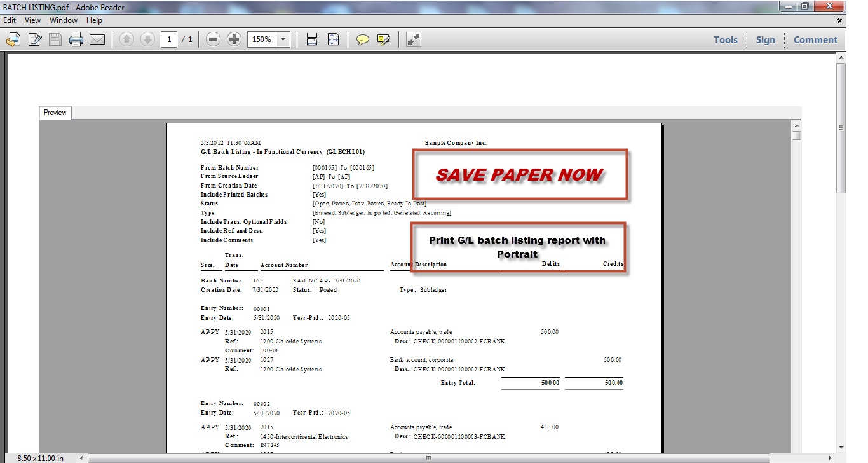Go to next page arrow
This screenshot has height=463, width=868.
tap(147, 39)
